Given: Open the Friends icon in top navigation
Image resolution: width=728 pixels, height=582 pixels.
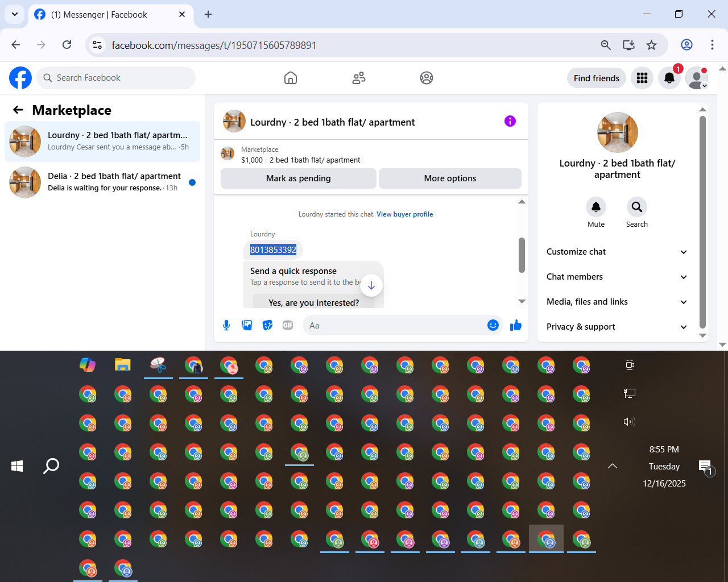Looking at the screenshot, I should click(x=359, y=78).
